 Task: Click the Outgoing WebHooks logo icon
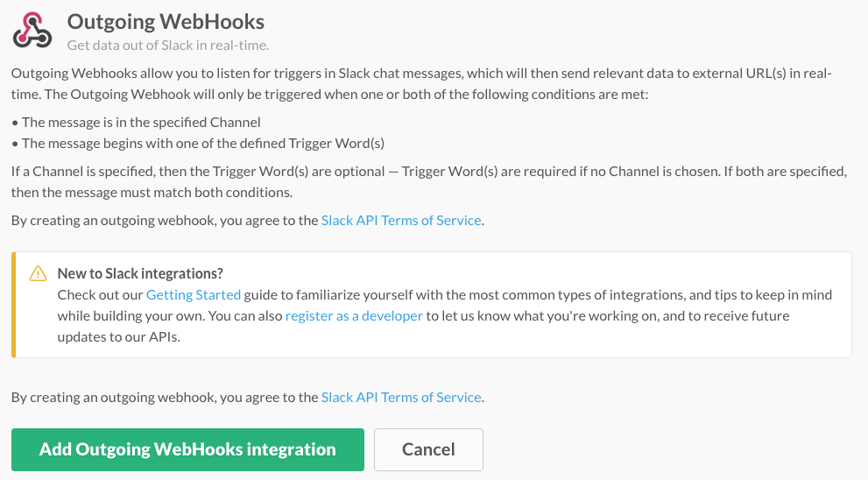[x=32, y=30]
